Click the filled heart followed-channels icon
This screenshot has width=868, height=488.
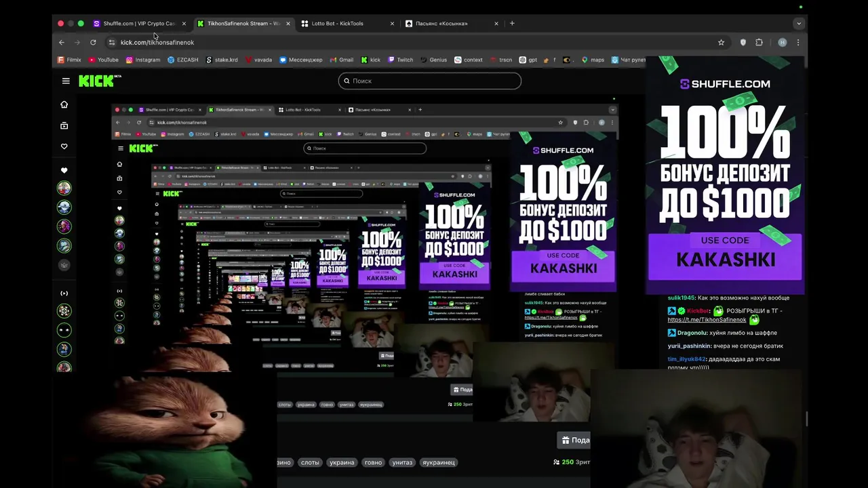64,170
